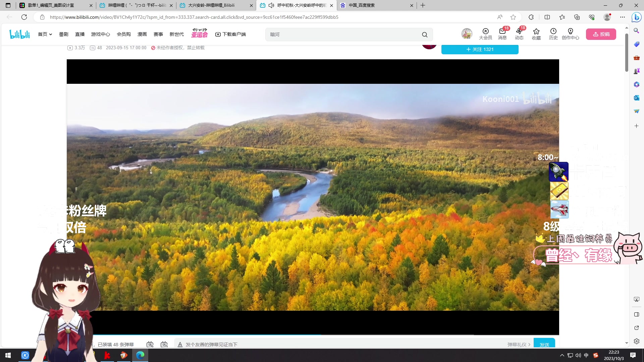Open Edge sidebar Outlook icon
The image size is (644, 362).
(x=636, y=98)
